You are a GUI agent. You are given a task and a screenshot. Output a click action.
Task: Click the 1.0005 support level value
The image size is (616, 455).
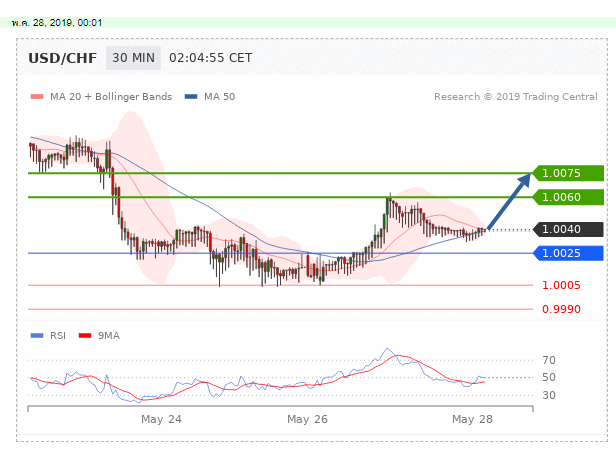[561, 285]
